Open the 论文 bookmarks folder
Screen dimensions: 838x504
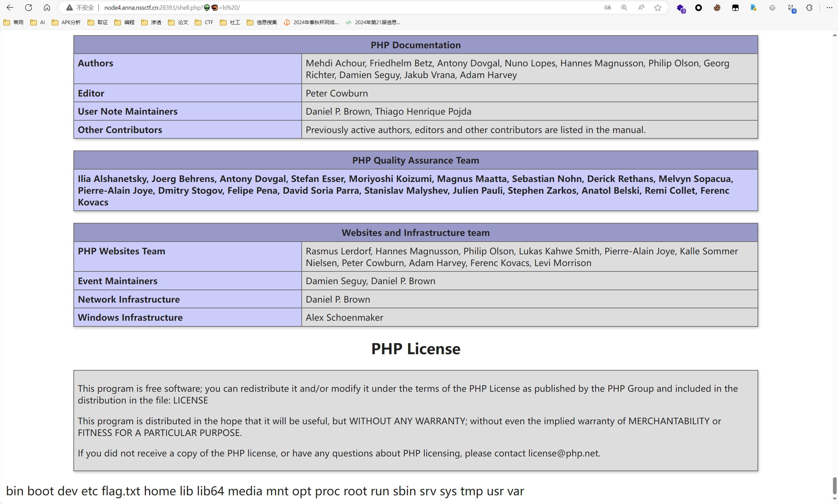[x=178, y=22]
